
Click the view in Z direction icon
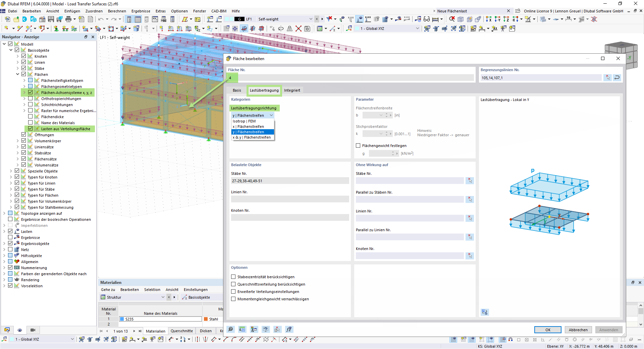(506, 19)
